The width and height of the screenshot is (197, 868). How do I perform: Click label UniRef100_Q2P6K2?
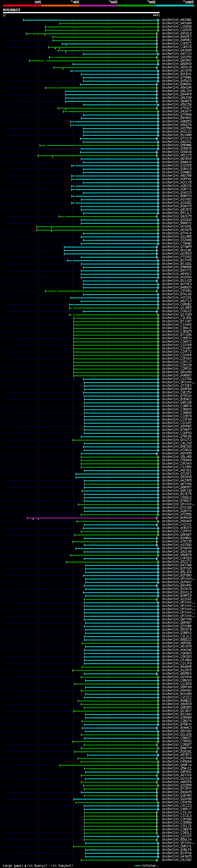pyautogui.click(x=176, y=582)
